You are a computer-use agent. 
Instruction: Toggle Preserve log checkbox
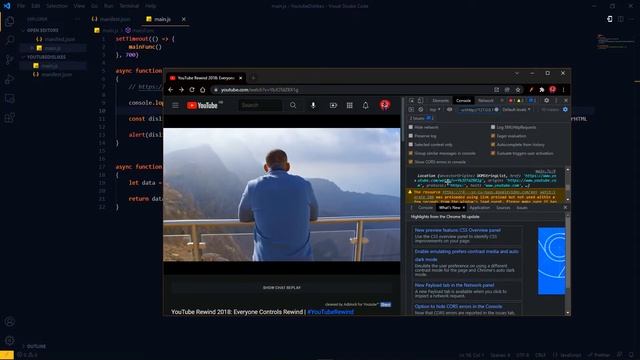[x=411, y=136]
